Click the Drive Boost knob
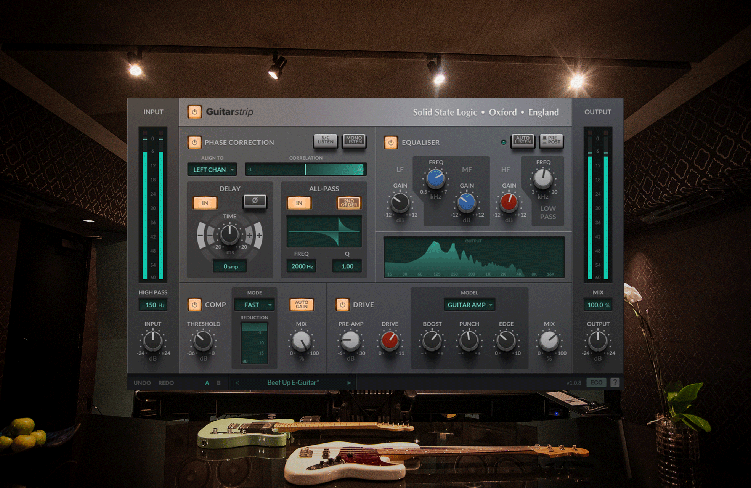 point(432,341)
